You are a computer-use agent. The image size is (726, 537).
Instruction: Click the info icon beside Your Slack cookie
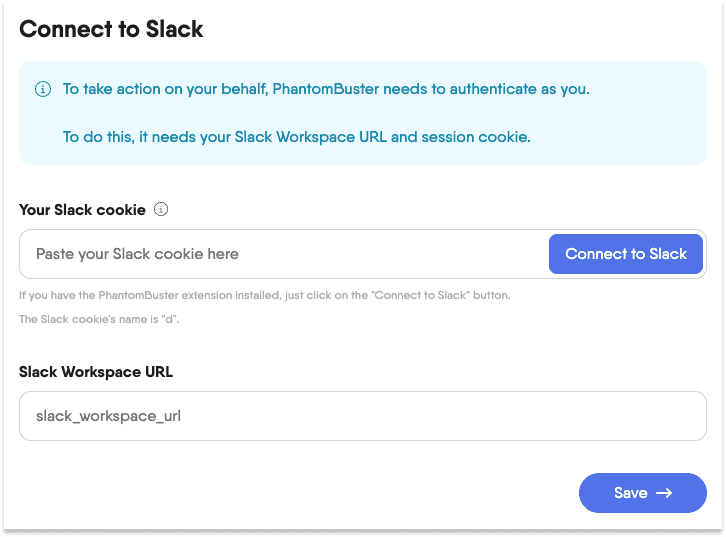point(161,210)
